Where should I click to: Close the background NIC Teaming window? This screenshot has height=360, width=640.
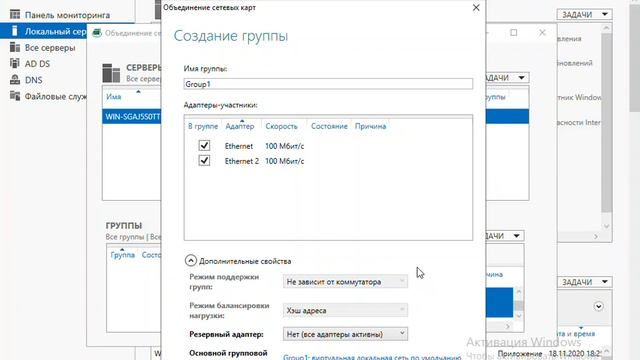pyautogui.click(x=542, y=33)
